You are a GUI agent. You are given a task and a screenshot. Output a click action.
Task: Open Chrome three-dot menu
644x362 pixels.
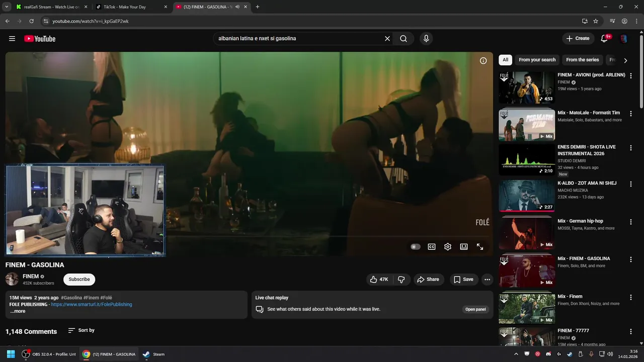636,21
